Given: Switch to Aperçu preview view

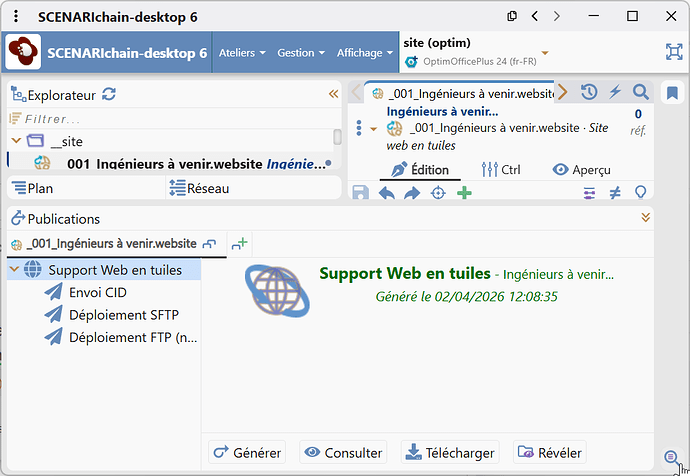Looking at the screenshot, I should click(x=581, y=170).
